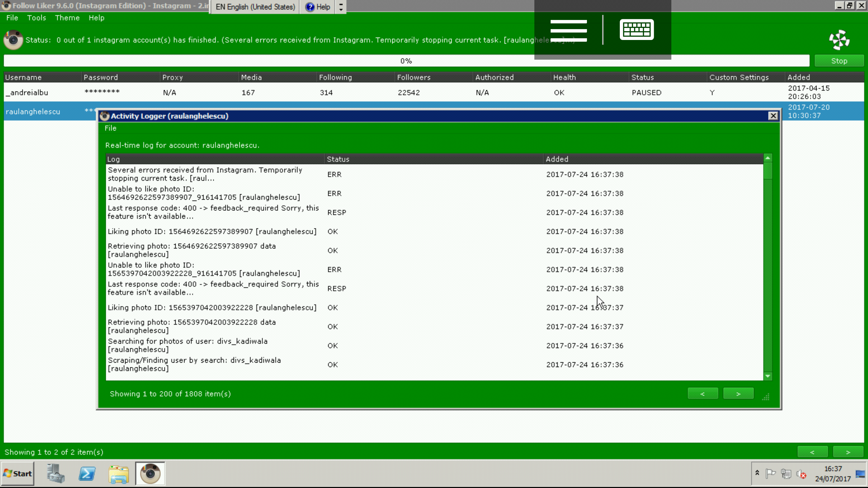
Task: Click Activity Logger title bar camera icon
Action: click(104, 116)
